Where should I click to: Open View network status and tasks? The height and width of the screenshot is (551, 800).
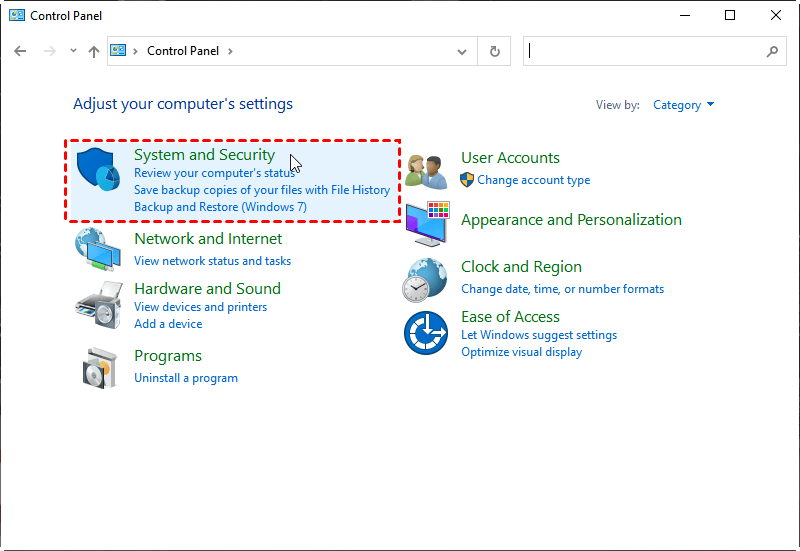tap(212, 261)
